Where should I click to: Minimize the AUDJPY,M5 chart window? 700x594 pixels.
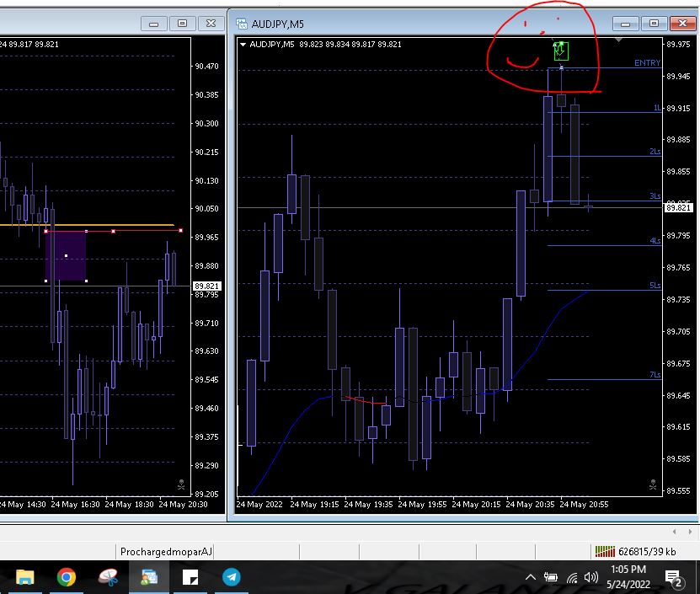click(625, 24)
